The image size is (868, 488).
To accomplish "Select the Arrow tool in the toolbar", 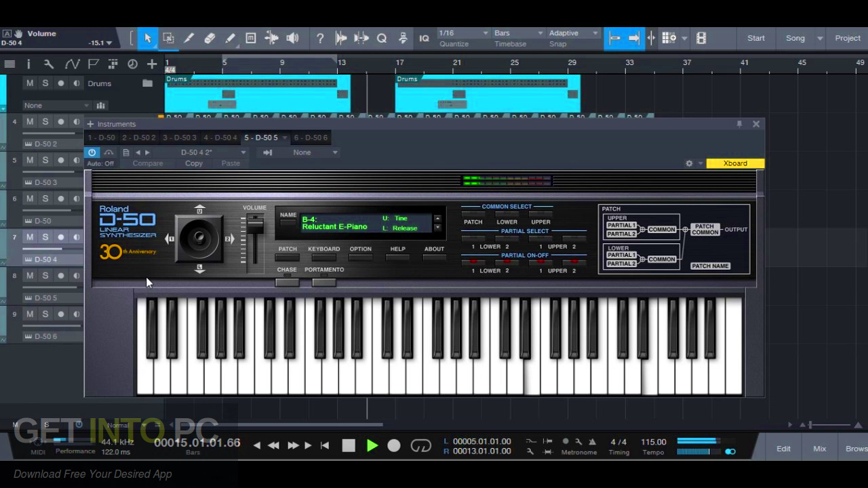I will coord(147,39).
